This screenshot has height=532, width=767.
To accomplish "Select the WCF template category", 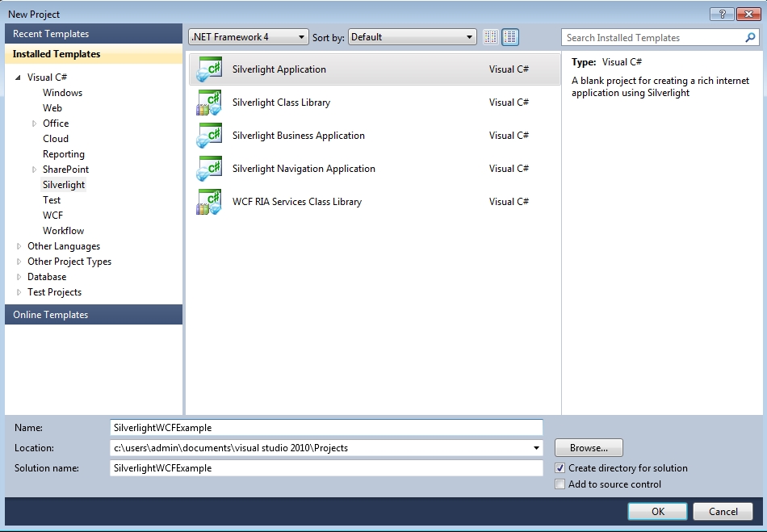I will [x=52, y=216].
